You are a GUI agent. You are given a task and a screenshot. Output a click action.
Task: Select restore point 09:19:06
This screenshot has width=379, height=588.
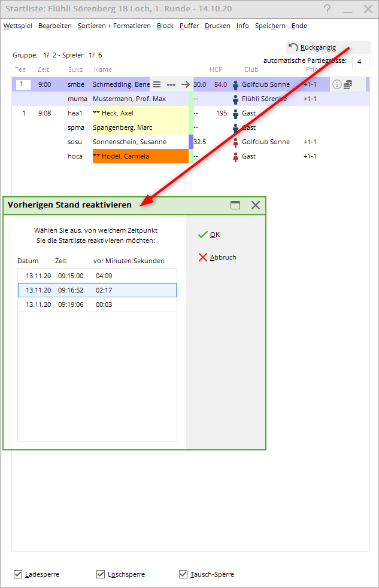pos(97,304)
